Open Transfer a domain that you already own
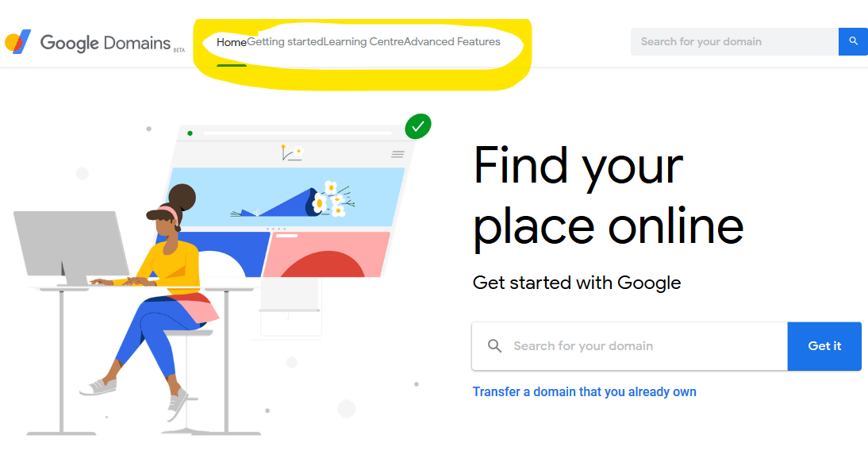868x470 pixels. (x=584, y=392)
